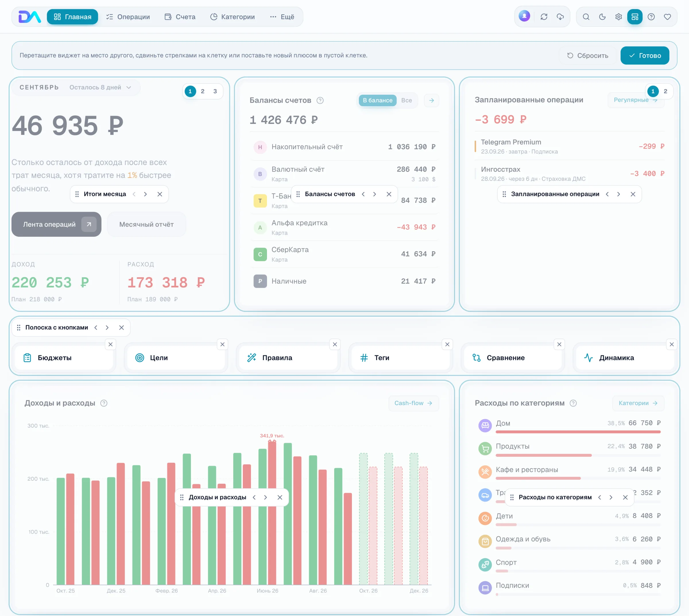The width and height of the screenshot is (689, 616).
Task: Move Запланированные операции widget left
Action: 607,194
